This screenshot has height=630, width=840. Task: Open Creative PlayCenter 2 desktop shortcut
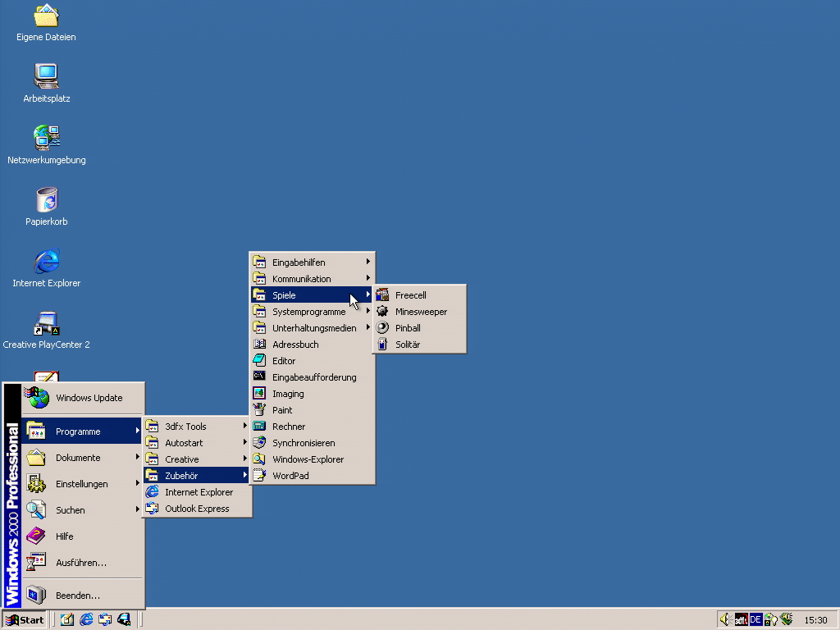(47, 330)
